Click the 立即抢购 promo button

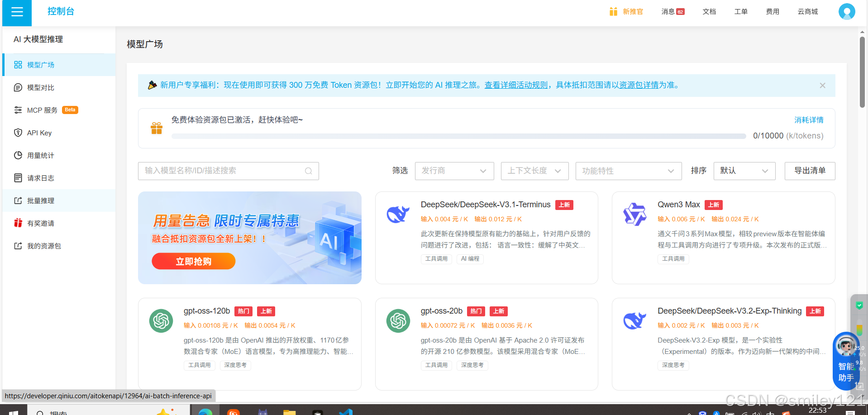pyautogui.click(x=193, y=261)
